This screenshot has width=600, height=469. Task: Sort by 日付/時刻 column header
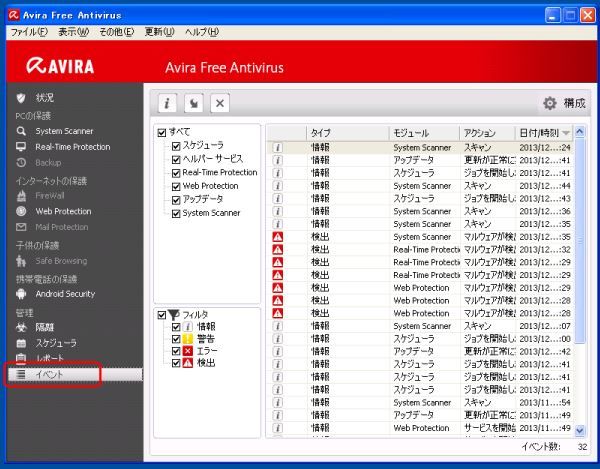[x=544, y=133]
